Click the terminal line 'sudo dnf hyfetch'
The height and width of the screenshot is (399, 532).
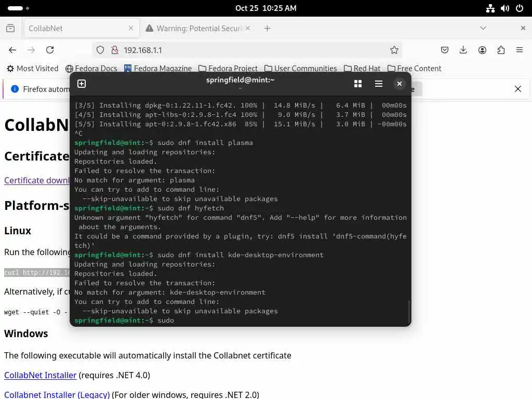point(191,208)
